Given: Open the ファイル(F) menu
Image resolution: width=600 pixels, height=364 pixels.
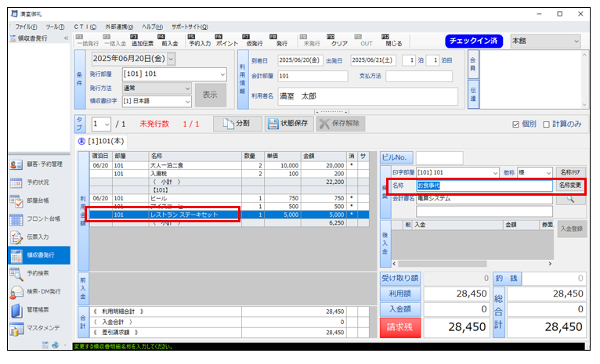Looking at the screenshot, I should [x=27, y=27].
